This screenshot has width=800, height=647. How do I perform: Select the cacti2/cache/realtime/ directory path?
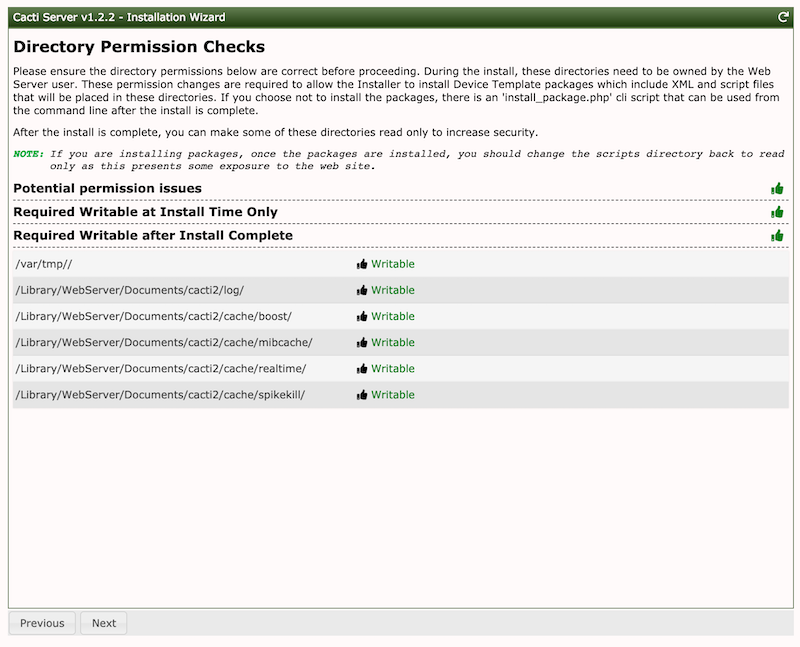click(x=161, y=368)
